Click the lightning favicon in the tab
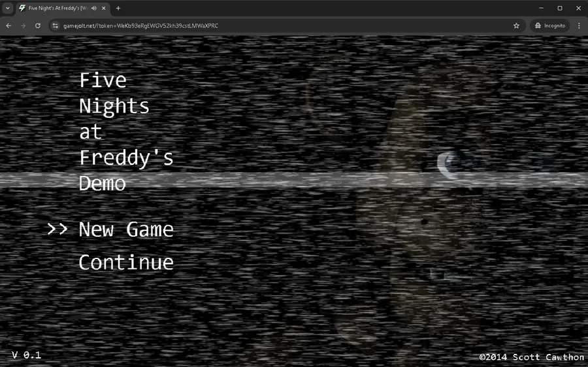Image resolution: width=588 pixels, height=367 pixels. (x=22, y=8)
